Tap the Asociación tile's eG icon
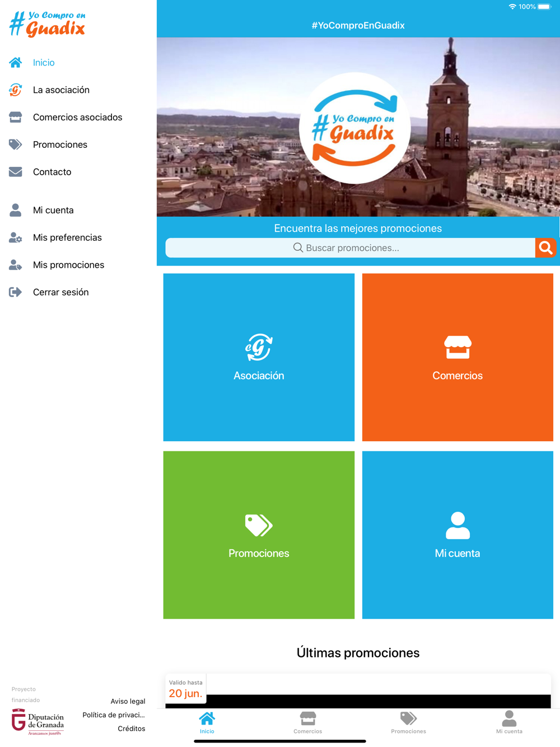The height and width of the screenshot is (747, 560). tap(259, 347)
